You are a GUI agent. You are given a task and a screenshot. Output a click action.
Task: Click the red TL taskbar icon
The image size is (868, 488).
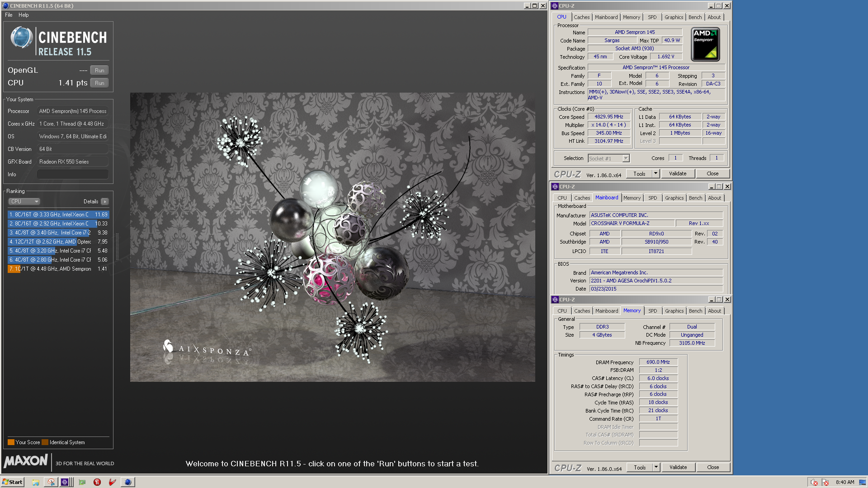click(x=97, y=482)
